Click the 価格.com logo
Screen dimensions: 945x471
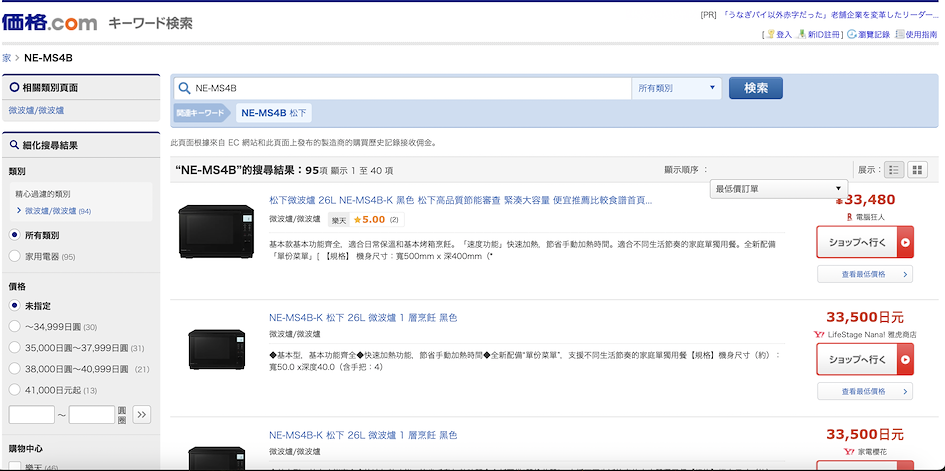[x=49, y=23]
